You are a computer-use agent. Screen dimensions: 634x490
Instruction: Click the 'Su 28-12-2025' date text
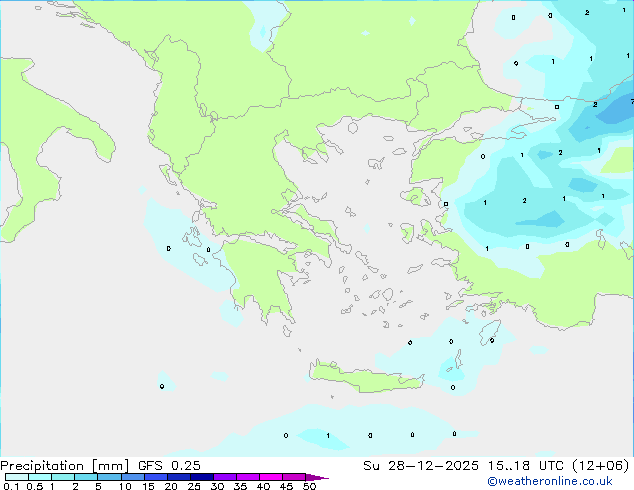point(421,466)
